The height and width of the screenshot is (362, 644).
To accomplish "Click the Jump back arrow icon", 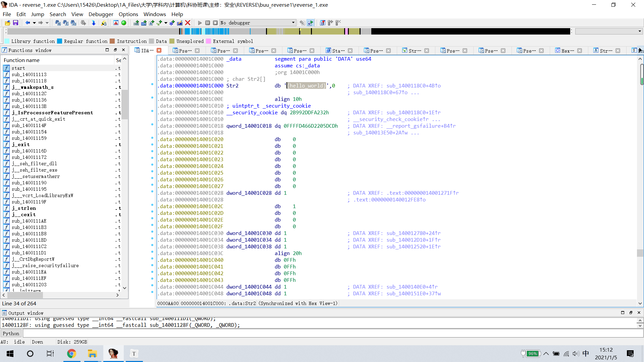I will pyautogui.click(x=28, y=23).
